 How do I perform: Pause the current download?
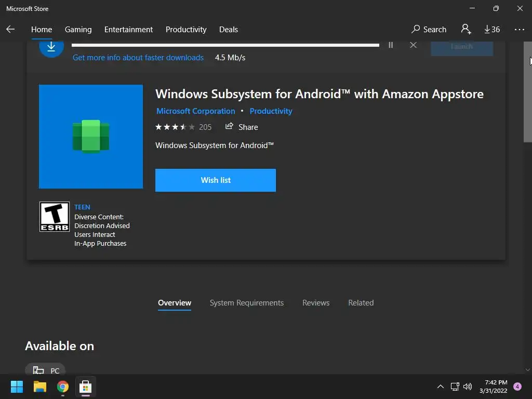pyautogui.click(x=391, y=45)
